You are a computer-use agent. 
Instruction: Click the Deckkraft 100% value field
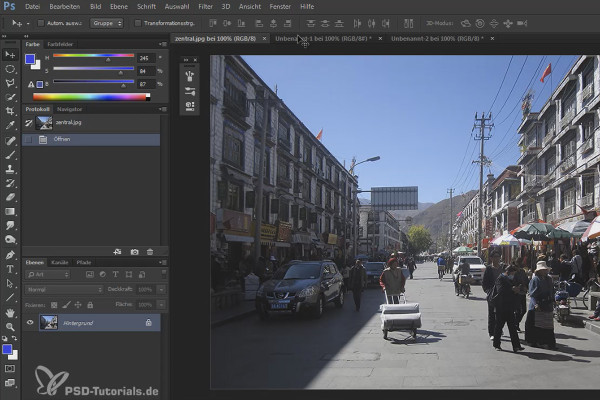[x=145, y=290]
